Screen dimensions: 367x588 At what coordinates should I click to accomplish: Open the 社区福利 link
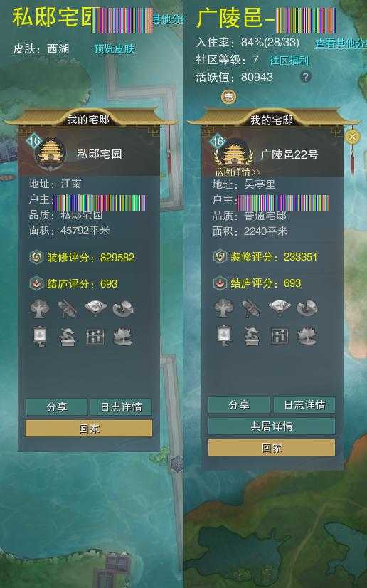[x=289, y=60]
